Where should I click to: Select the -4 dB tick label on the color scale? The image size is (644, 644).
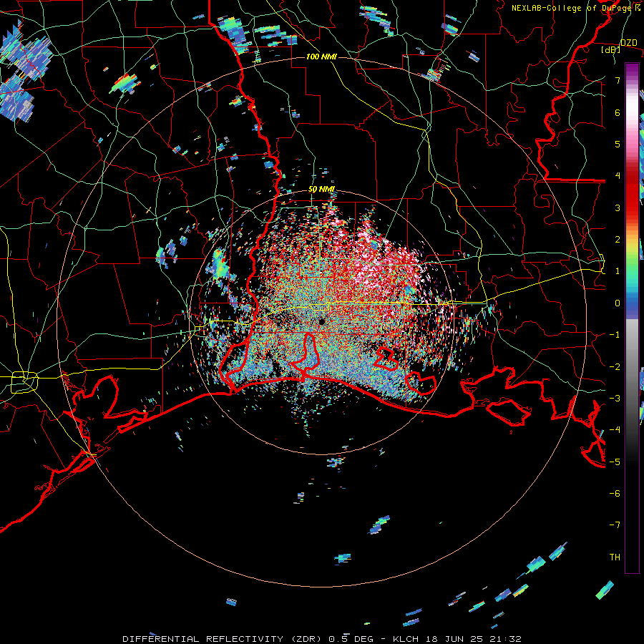(x=615, y=429)
